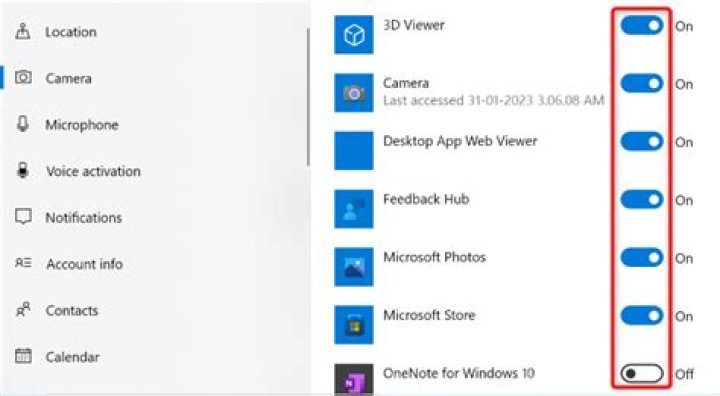
Task: Click the '3D Viewer' app name
Action: pyautogui.click(x=414, y=25)
